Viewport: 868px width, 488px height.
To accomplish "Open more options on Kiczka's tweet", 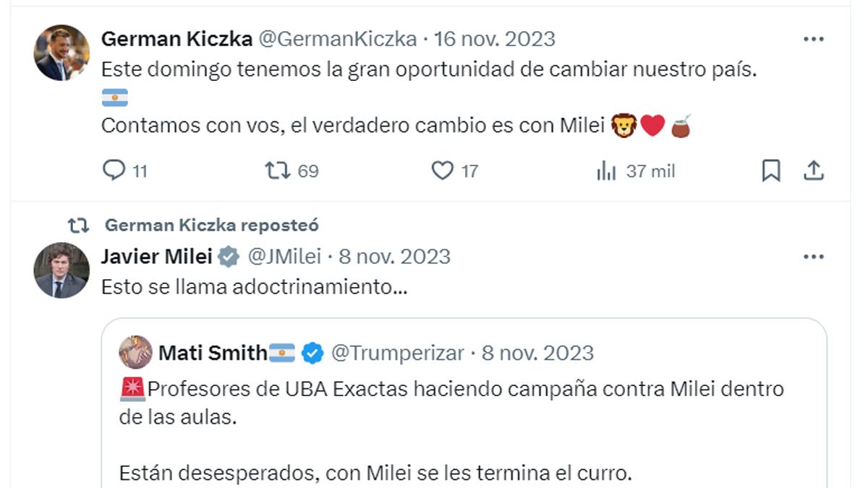I will coord(814,39).
